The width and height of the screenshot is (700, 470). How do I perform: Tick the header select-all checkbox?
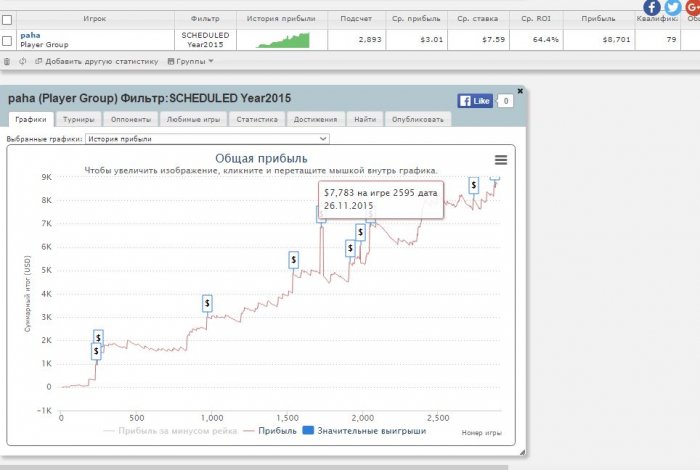click(7, 20)
